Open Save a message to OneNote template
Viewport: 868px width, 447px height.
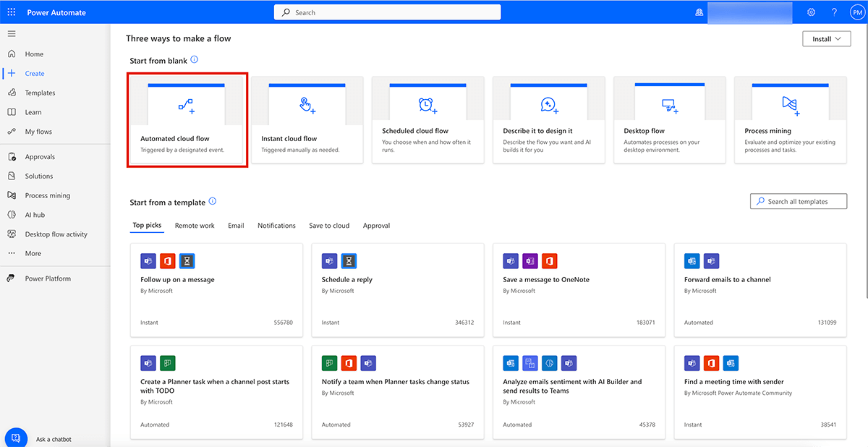pos(579,290)
